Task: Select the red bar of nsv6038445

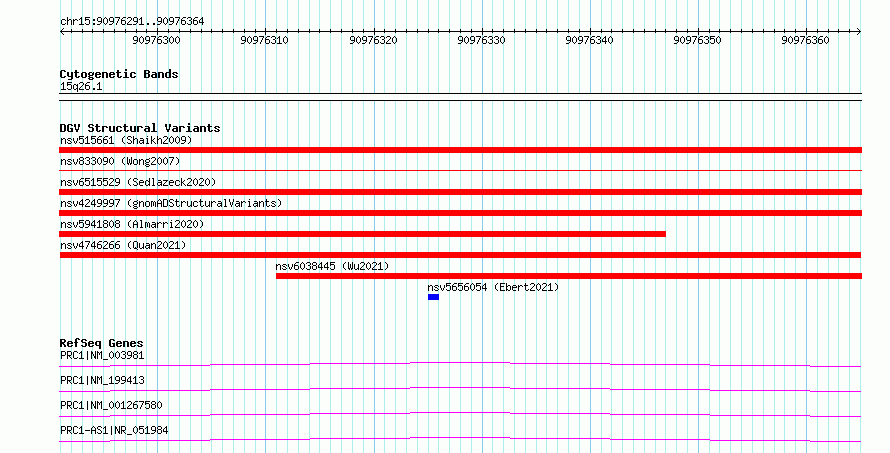Action: pos(569,276)
